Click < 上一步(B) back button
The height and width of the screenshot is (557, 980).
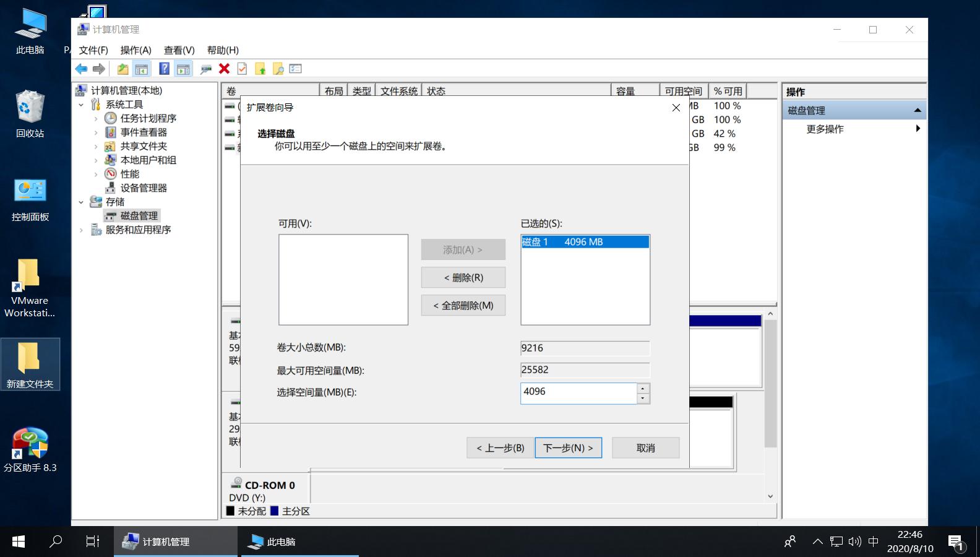tap(500, 448)
